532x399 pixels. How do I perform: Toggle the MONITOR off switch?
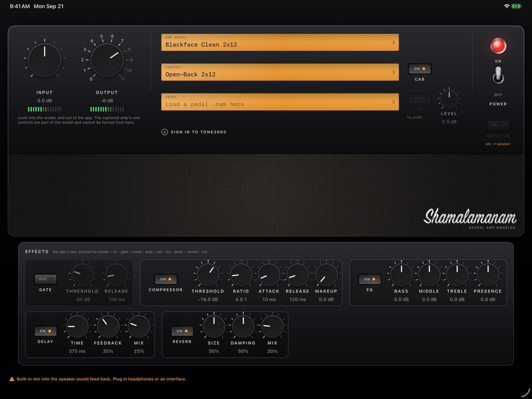click(x=498, y=125)
